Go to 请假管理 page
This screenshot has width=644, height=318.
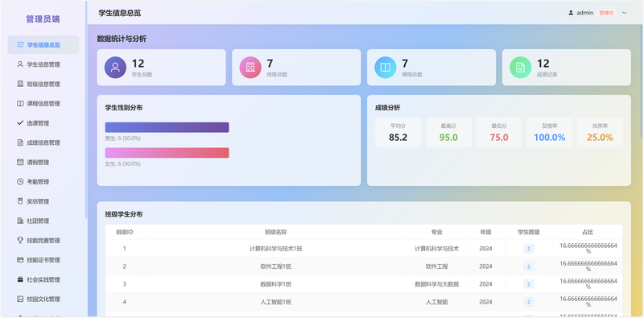pyautogui.click(x=43, y=163)
